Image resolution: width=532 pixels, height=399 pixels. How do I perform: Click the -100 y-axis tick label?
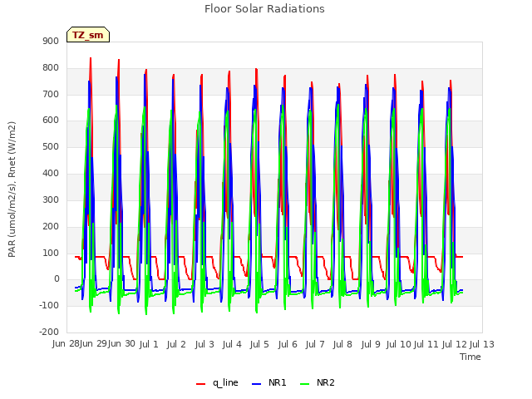[x=49, y=305]
